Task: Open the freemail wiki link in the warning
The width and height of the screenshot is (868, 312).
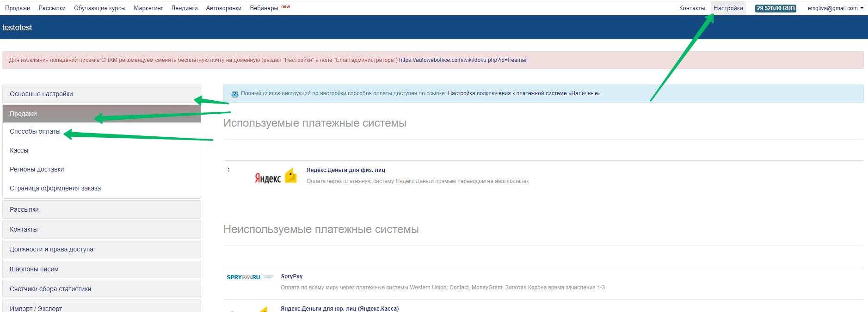Action: (x=463, y=60)
